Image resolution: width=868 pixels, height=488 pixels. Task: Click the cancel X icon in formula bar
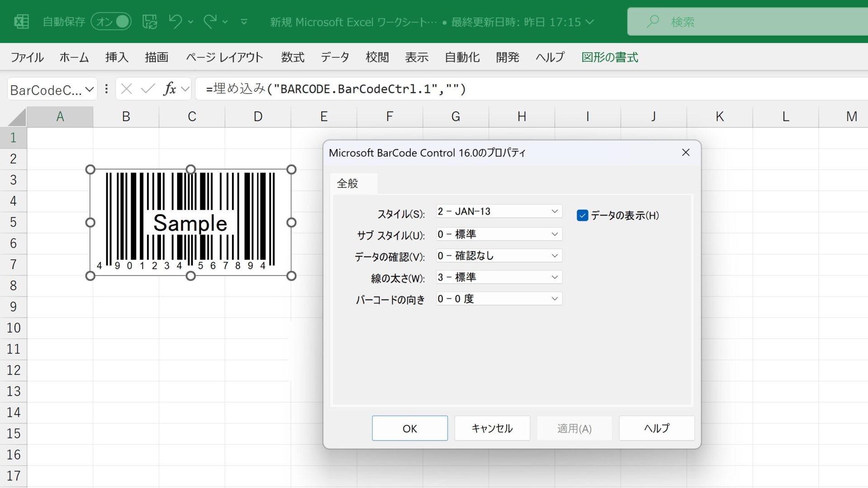[x=127, y=89]
